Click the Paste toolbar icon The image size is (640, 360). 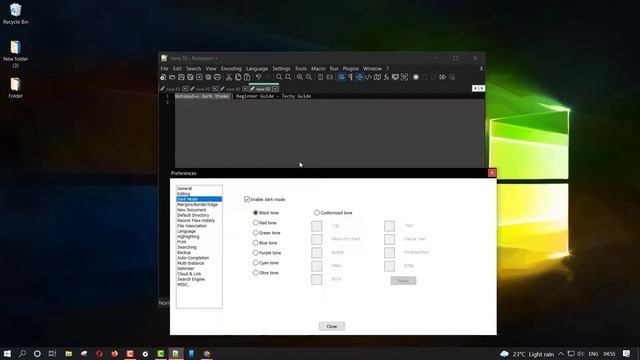coord(247,77)
